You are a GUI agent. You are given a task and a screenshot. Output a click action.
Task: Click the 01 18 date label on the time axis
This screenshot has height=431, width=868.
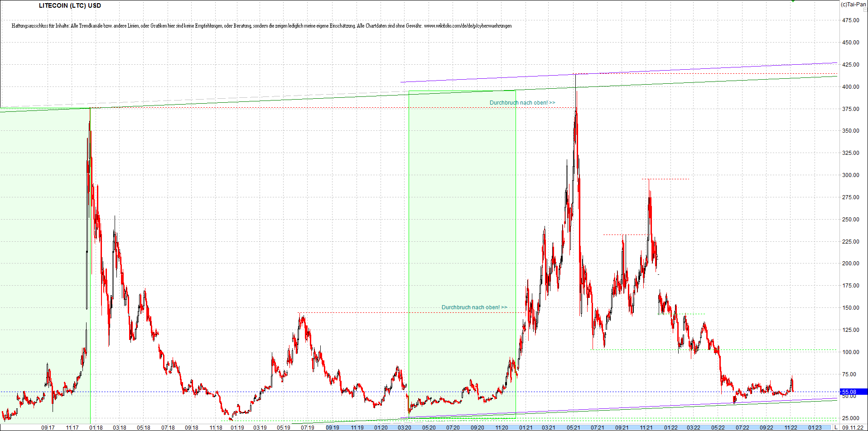pos(96,427)
